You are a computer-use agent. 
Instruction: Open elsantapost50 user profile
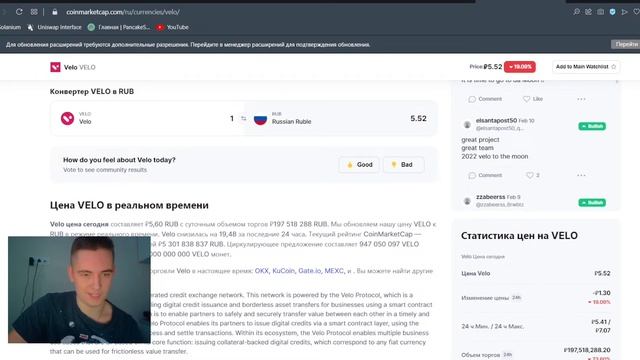tap(496, 120)
